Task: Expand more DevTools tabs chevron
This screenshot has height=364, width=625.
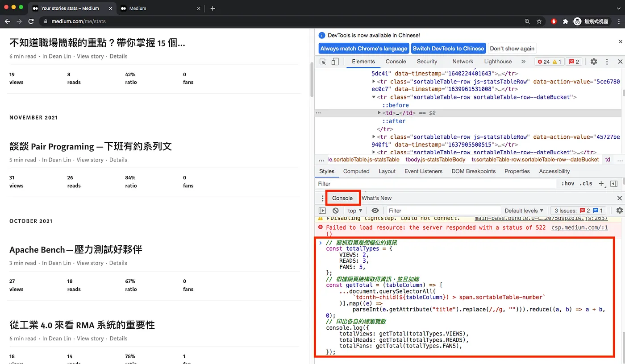Action: [x=523, y=62]
